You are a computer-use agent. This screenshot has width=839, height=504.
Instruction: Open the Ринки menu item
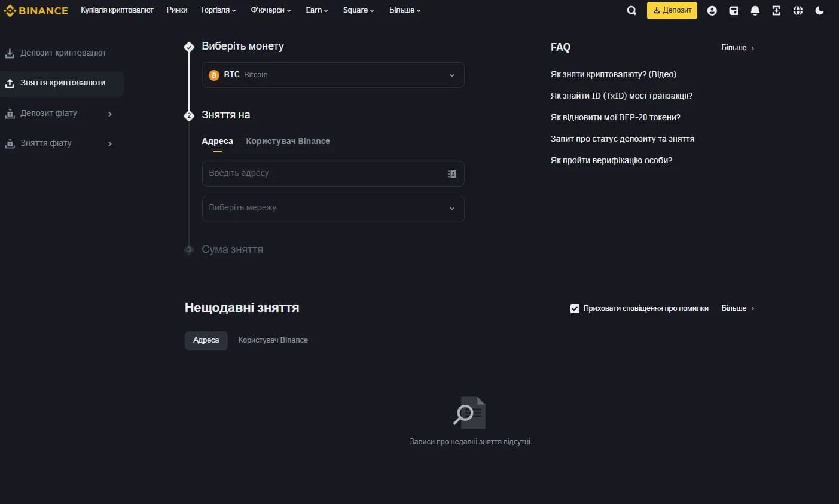pyautogui.click(x=177, y=10)
